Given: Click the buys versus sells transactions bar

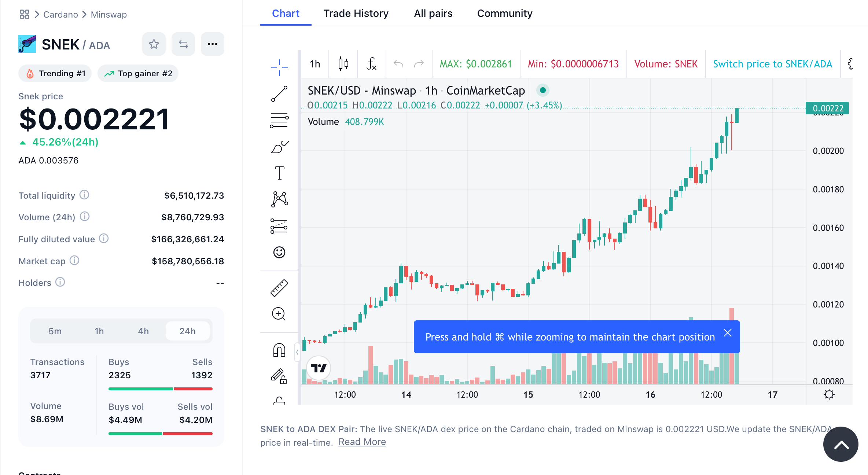Looking at the screenshot, I should click(x=161, y=389).
